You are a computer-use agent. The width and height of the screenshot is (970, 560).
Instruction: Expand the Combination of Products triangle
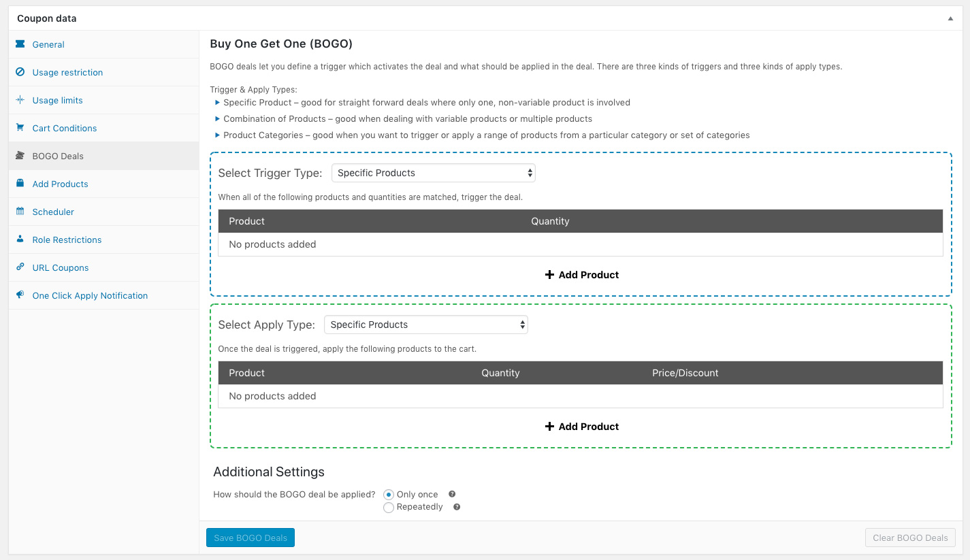[218, 119]
